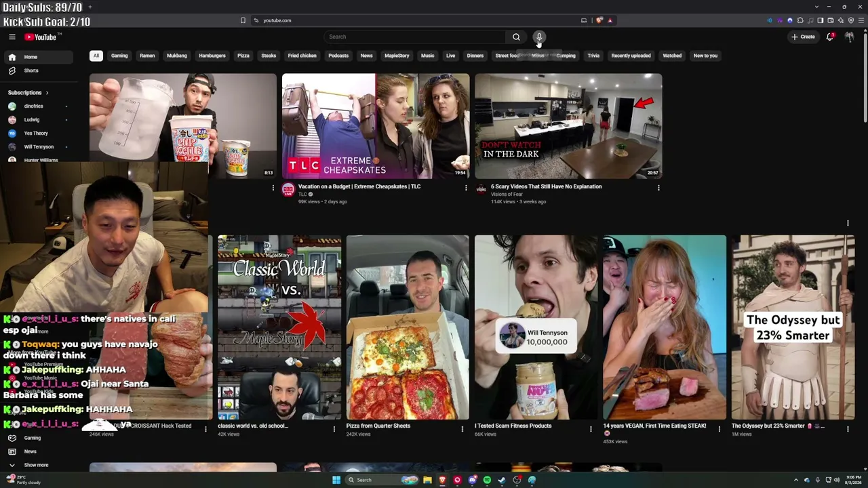868x488 pixels.
Task: Open more options for the Shorts shelf
Action: (848, 223)
